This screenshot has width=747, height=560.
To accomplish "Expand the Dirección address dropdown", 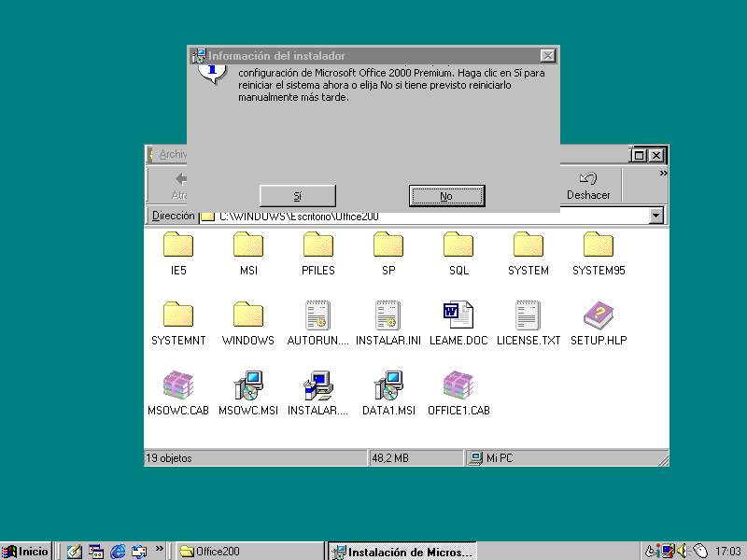I will click(x=656, y=216).
